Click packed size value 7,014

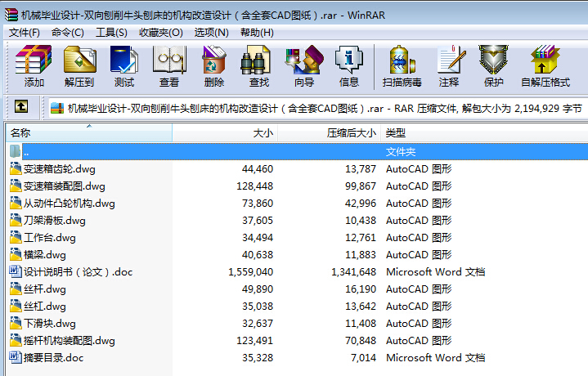click(363, 358)
